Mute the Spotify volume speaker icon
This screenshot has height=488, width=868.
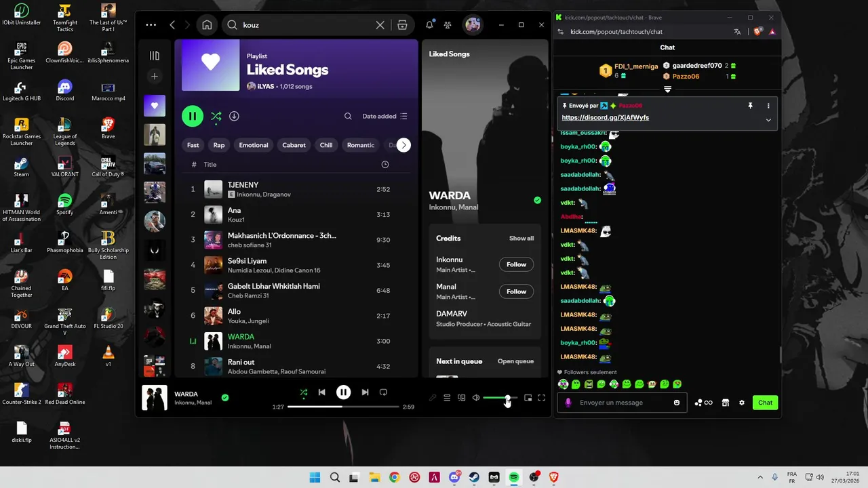(x=476, y=398)
